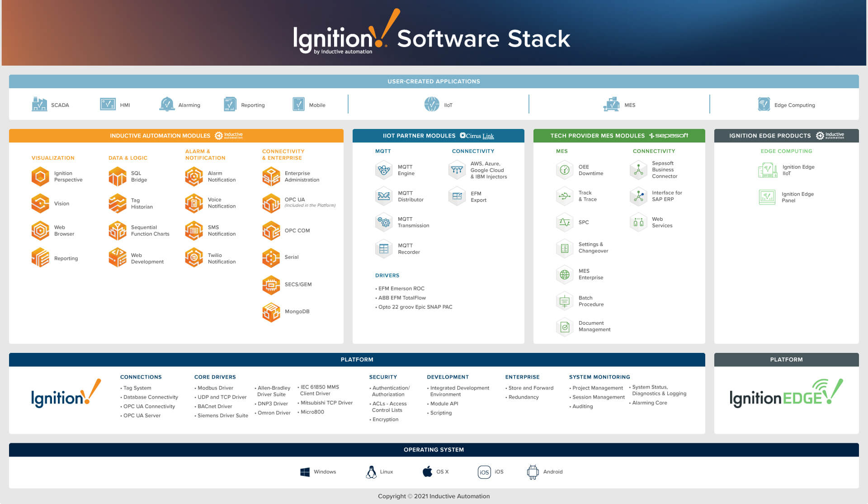This screenshot has width=868, height=504.
Task: Click the Windows operating system icon
Action: 305,472
